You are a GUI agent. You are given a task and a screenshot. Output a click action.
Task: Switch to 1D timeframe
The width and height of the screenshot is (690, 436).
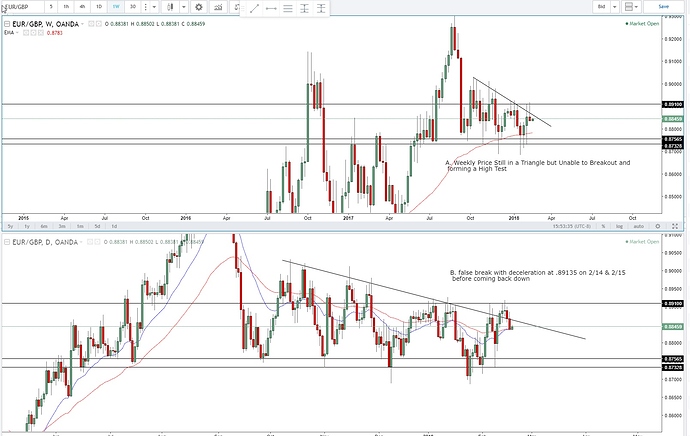coord(99,7)
